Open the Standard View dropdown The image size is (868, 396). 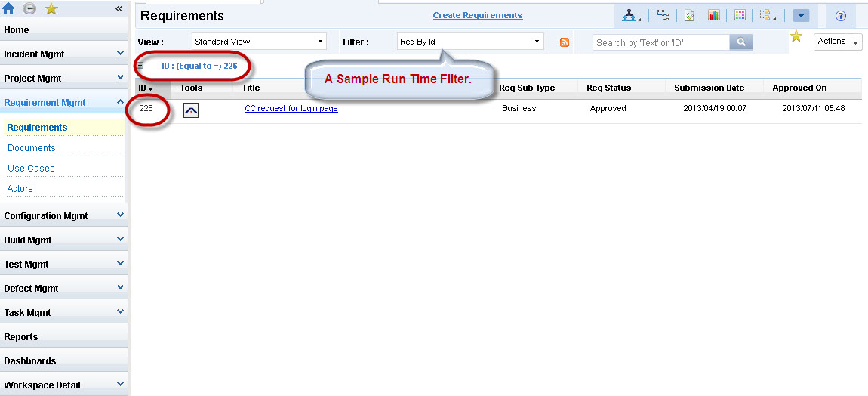point(259,42)
